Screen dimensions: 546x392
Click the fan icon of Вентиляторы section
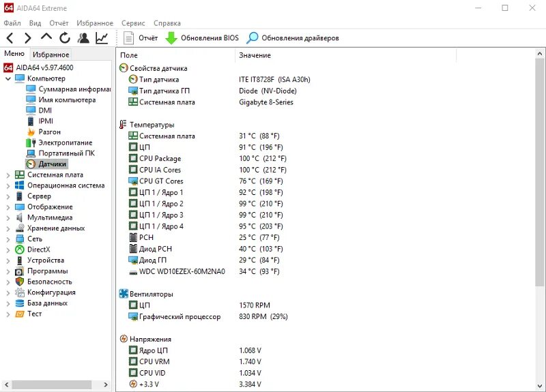(x=124, y=294)
